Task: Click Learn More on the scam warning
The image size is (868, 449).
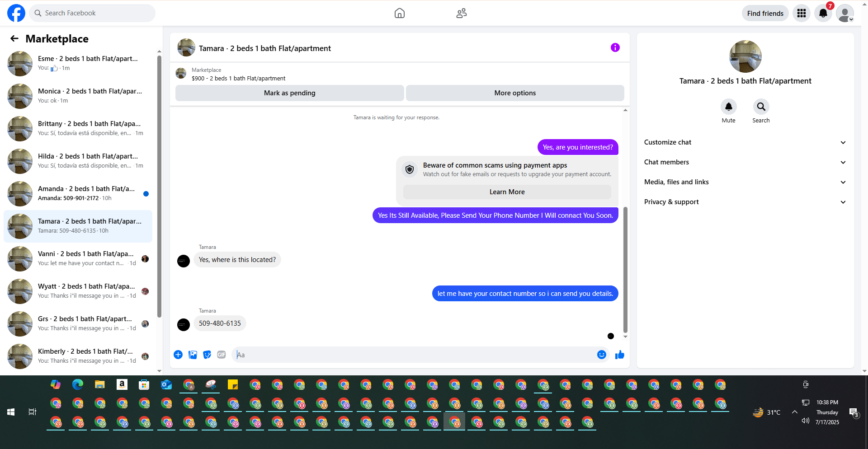Action: (507, 192)
